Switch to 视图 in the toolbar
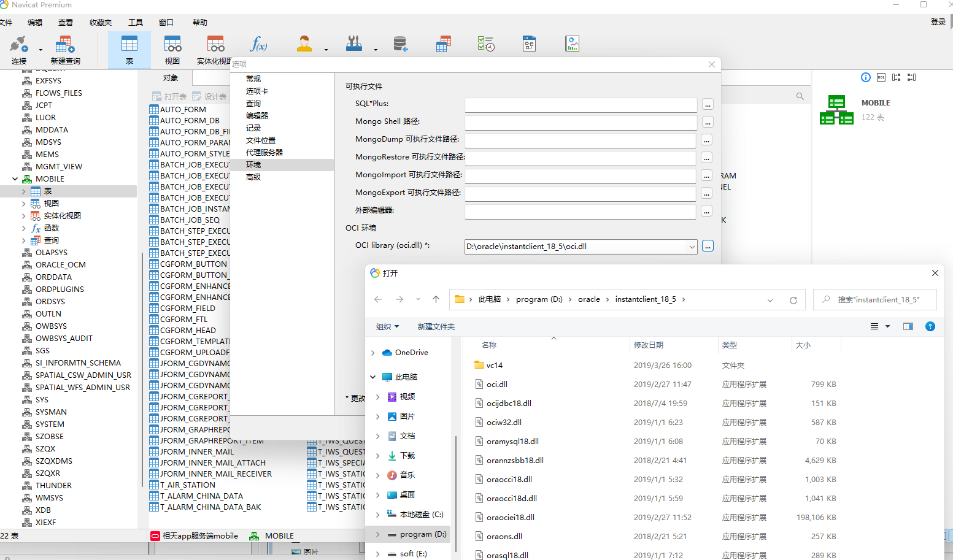 pos(172,50)
